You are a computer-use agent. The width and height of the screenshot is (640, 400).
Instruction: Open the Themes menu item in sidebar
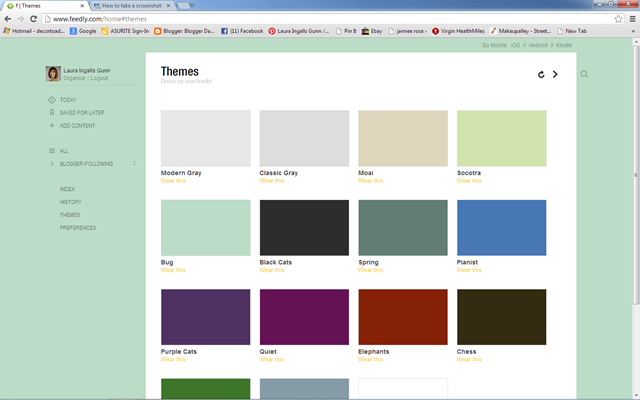pyautogui.click(x=70, y=215)
